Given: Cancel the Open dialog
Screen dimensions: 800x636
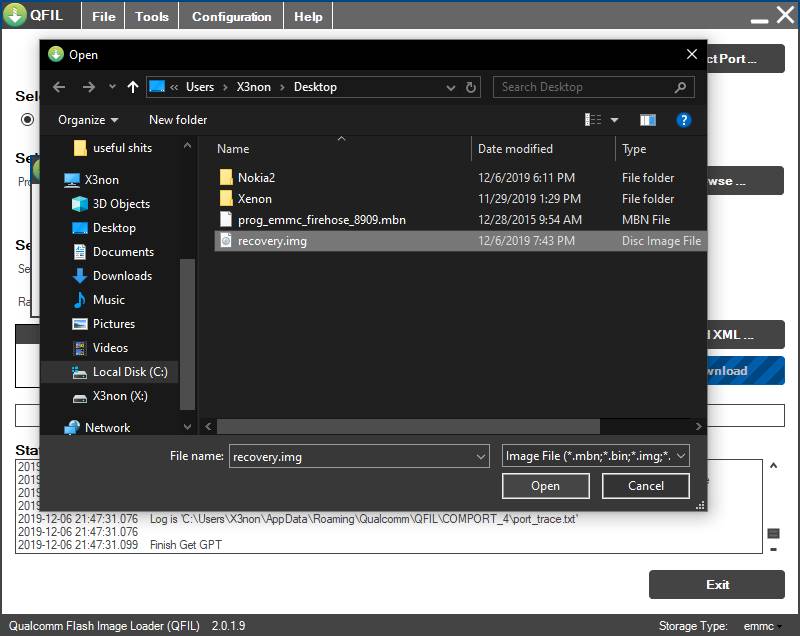Looking at the screenshot, I should pyautogui.click(x=645, y=486).
